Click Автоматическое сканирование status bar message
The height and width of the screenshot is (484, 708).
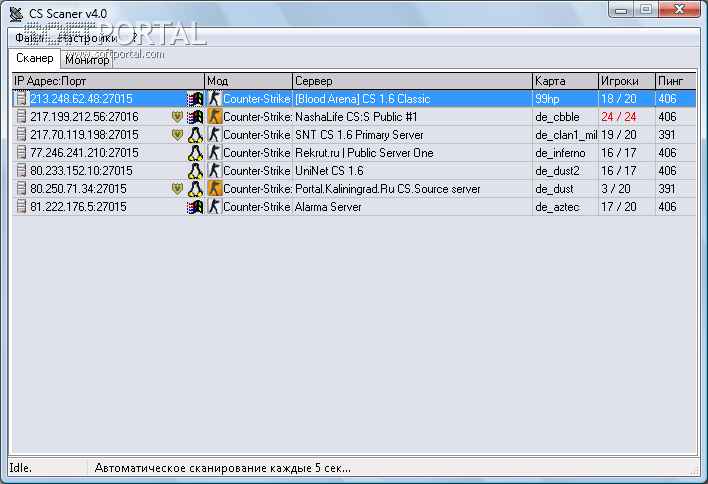point(223,468)
